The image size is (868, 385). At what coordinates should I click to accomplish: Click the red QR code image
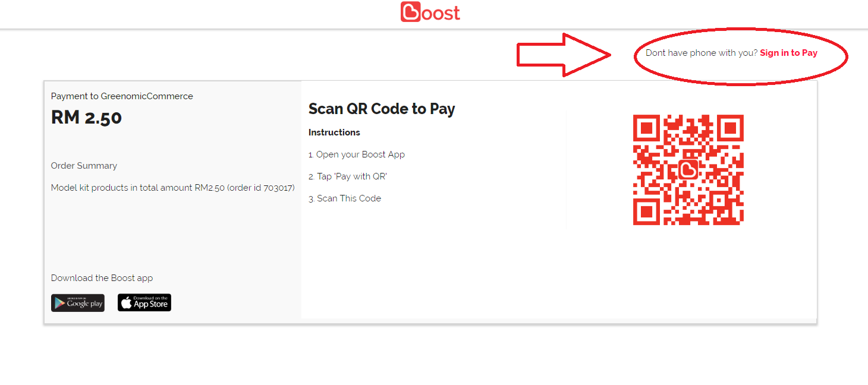point(688,170)
